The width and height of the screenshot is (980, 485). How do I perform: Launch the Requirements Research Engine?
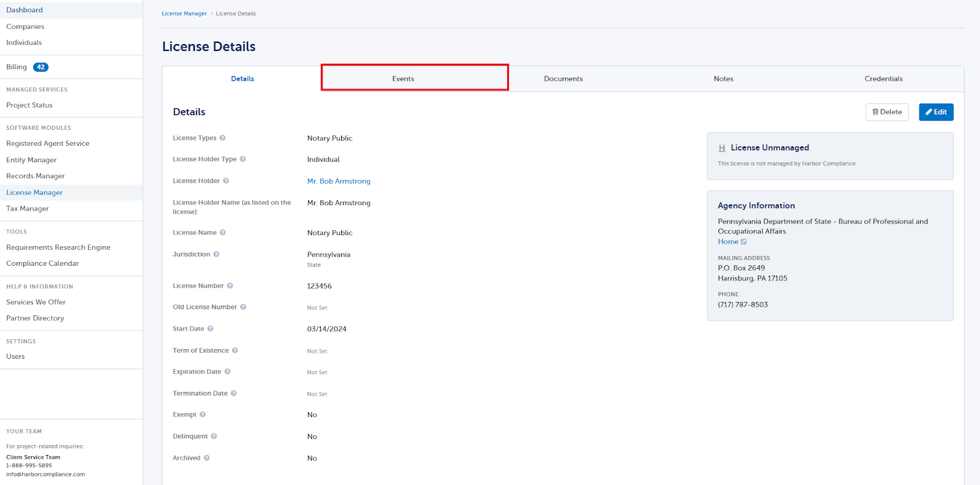pos(58,247)
